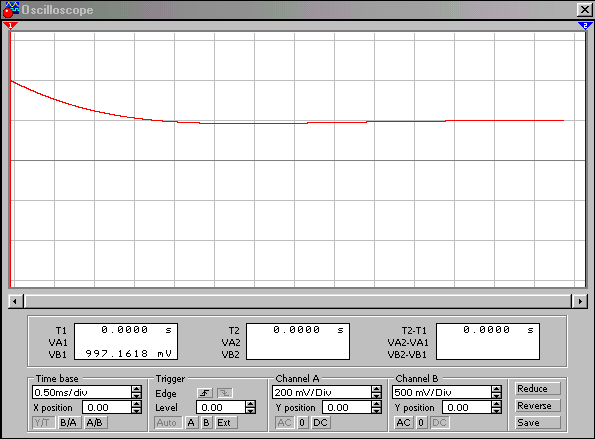Click Channel A 200 mV/Div field
This screenshot has width=595, height=439.
click(x=322, y=392)
